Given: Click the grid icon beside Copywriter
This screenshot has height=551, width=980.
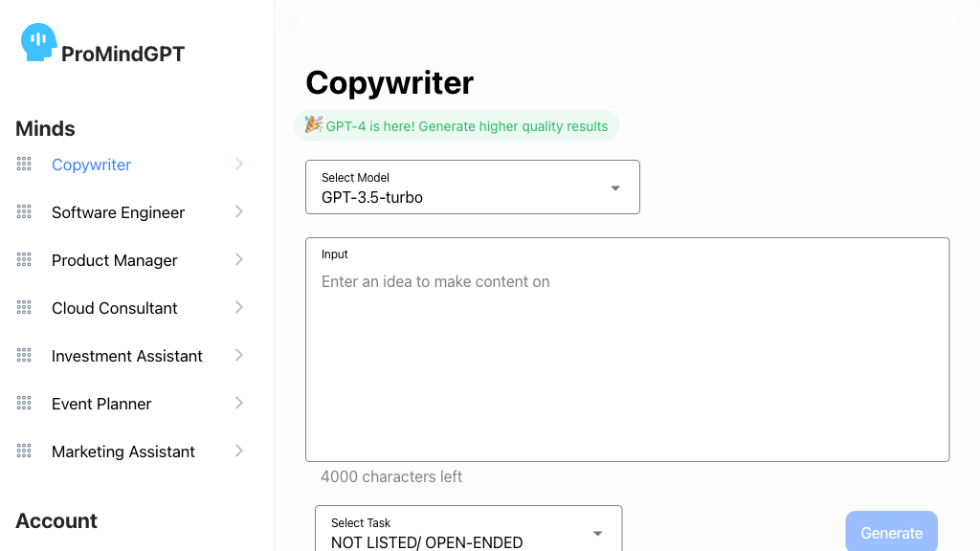Looking at the screenshot, I should coord(24,165).
